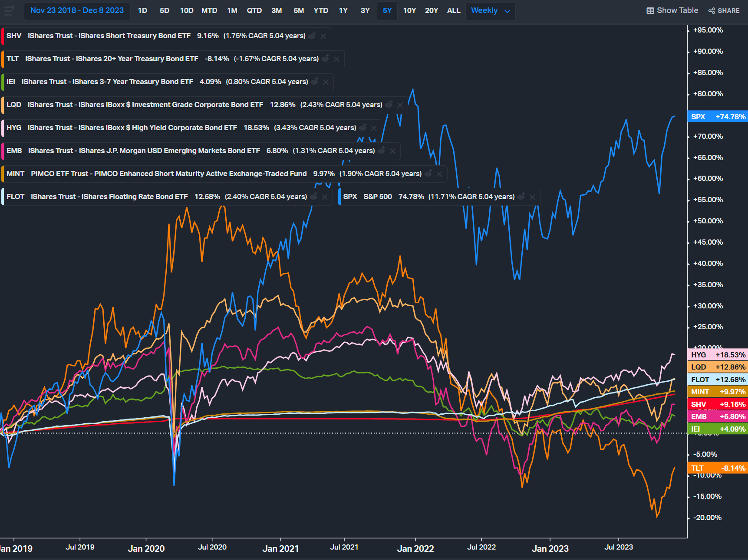The image size is (748, 560).
Task: Click the SHARE icon button
Action: tap(724, 10)
